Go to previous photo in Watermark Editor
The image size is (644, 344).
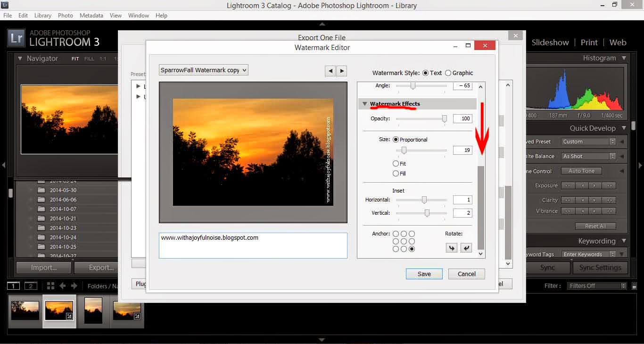tap(330, 71)
